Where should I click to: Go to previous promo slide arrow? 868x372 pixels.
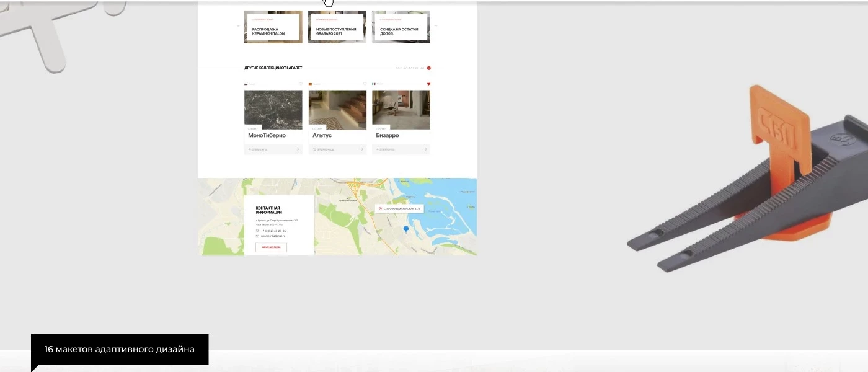[238, 26]
